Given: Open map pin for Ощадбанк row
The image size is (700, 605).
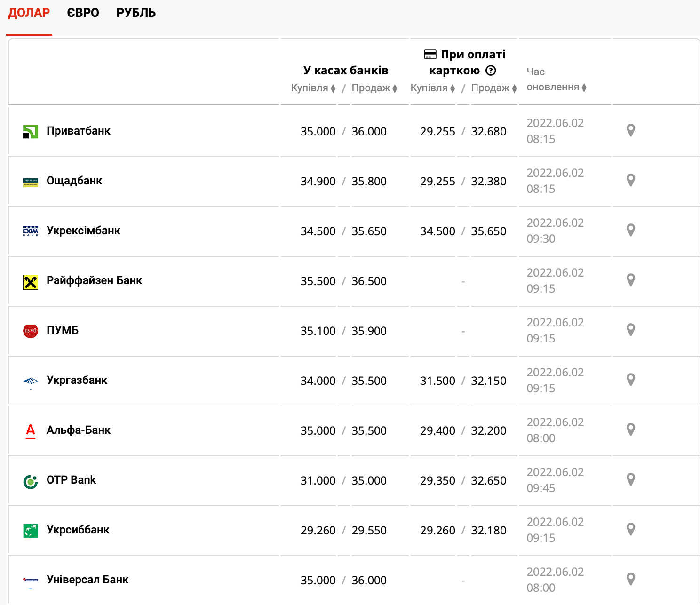Looking at the screenshot, I should 631,180.
